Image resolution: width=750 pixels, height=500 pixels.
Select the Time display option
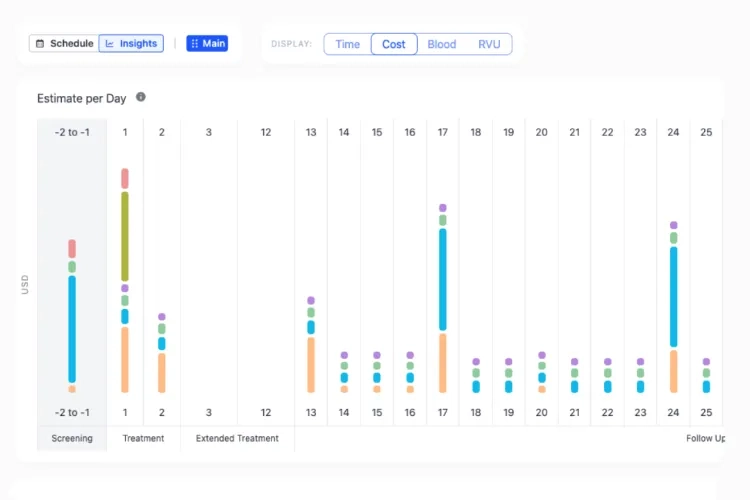tap(348, 44)
